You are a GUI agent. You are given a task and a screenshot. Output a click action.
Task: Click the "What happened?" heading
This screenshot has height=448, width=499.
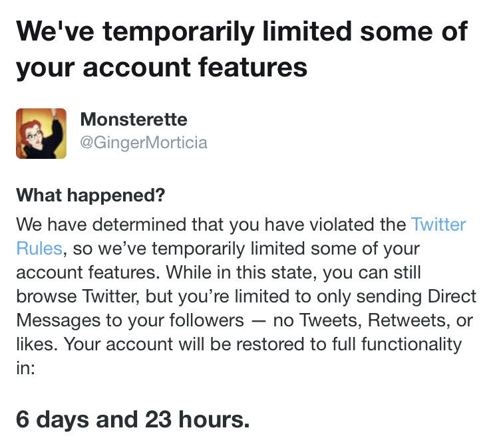90,195
